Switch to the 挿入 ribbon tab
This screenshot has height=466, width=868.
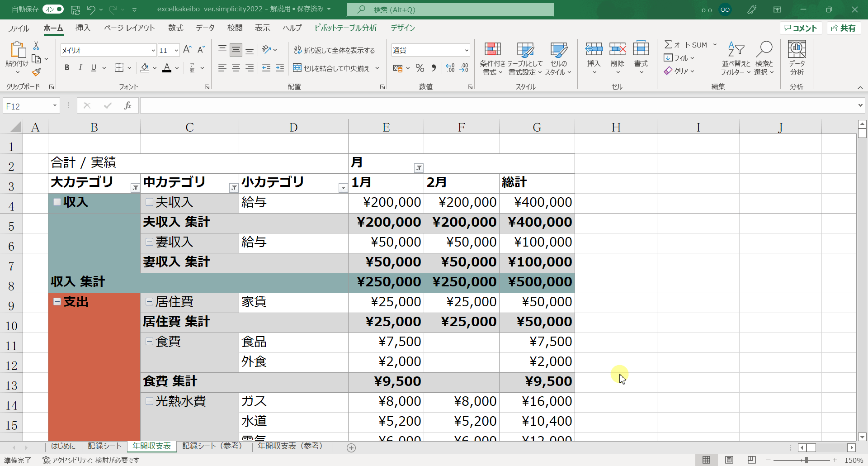[83, 28]
